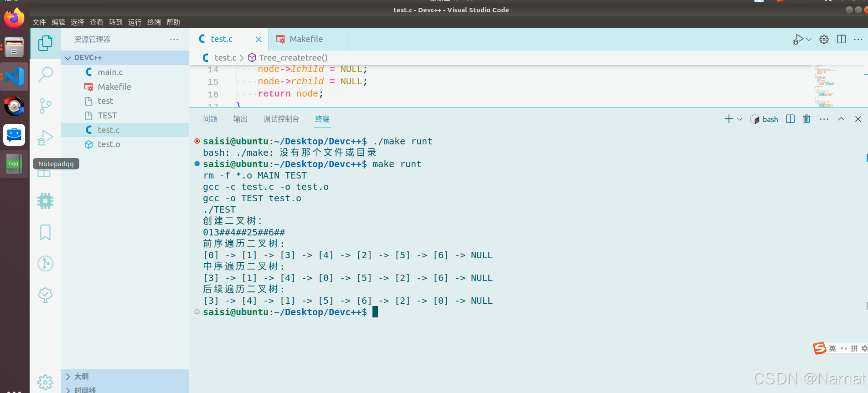Open the dropdown beside run button
This screenshot has height=393, width=868.
(x=809, y=39)
